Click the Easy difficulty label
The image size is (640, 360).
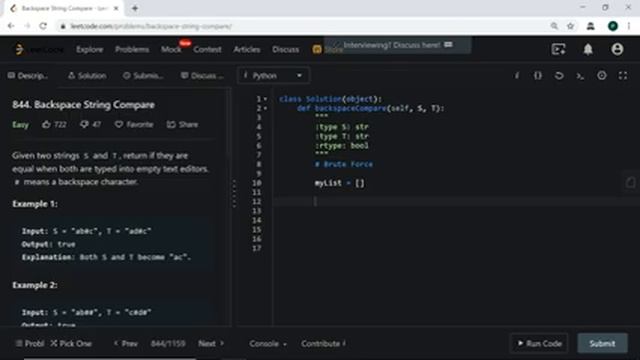point(20,124)
